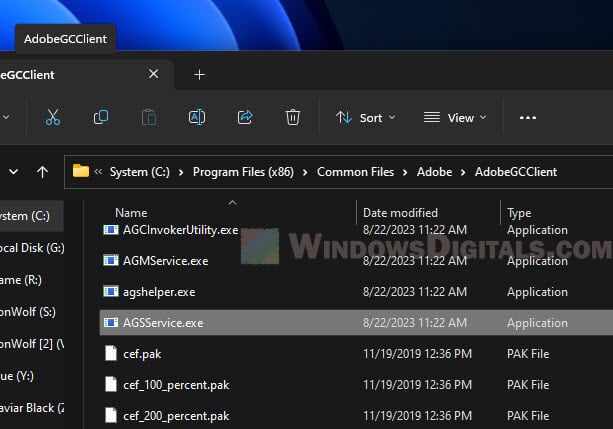Viewport: 613px width, 429px height.
Task: Click the Share icon in toolbar
Action: pos(245,117)
